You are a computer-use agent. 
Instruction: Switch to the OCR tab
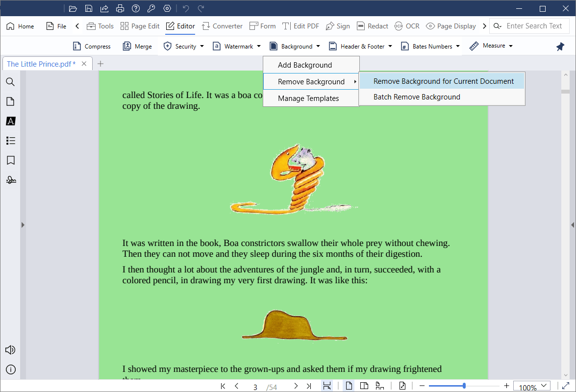click(407, 26)
